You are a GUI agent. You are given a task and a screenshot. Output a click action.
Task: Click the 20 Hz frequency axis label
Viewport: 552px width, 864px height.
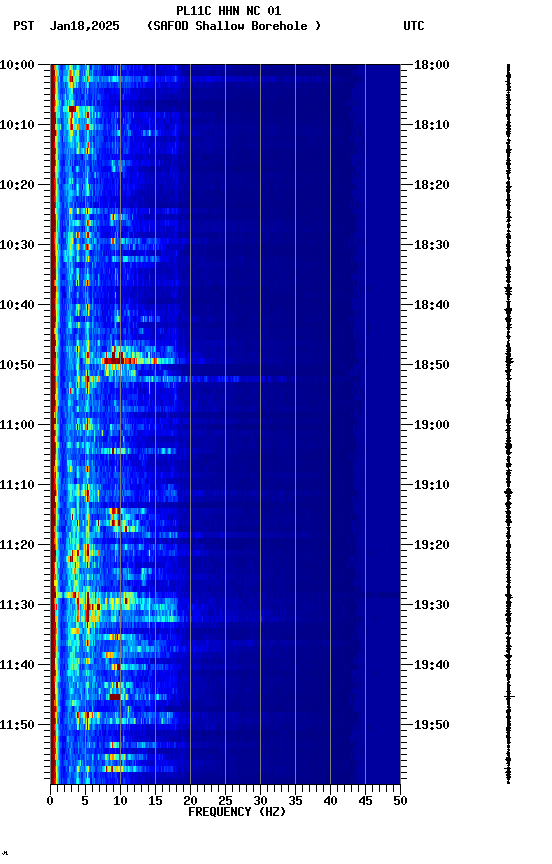(x=190, y=801)
